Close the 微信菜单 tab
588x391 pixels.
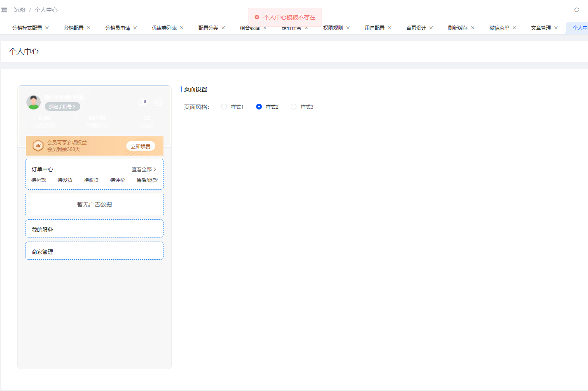(x=514, y=28)
